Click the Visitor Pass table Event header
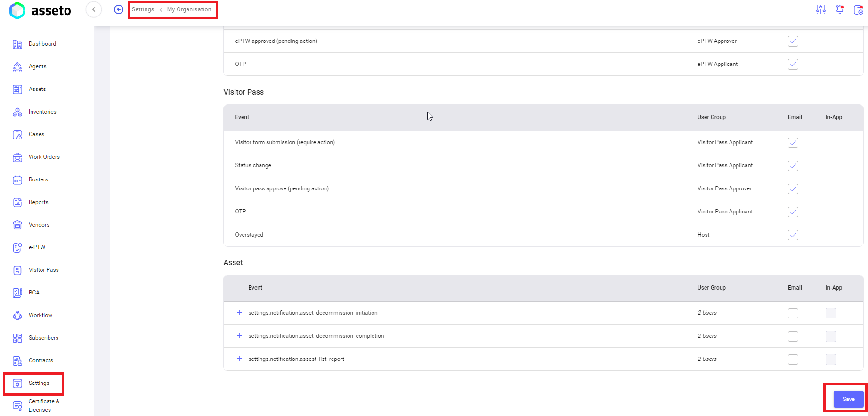 tap(242, 117)
